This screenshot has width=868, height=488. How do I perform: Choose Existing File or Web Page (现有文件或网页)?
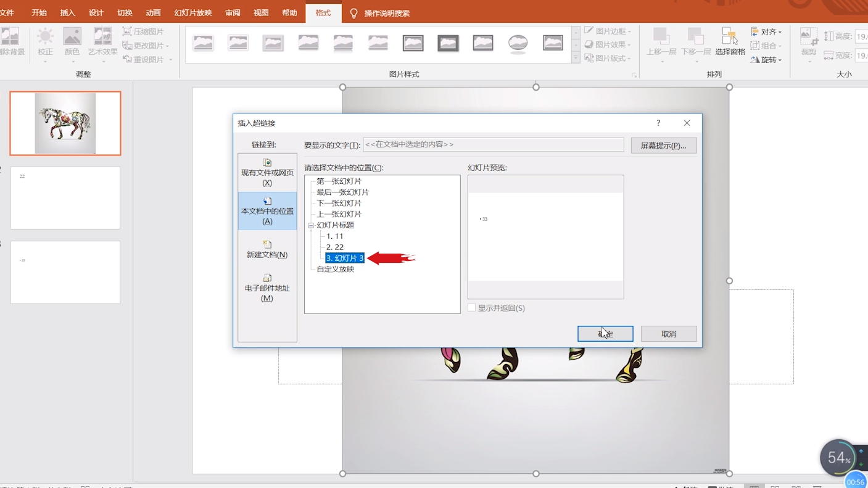coord(267,172)
